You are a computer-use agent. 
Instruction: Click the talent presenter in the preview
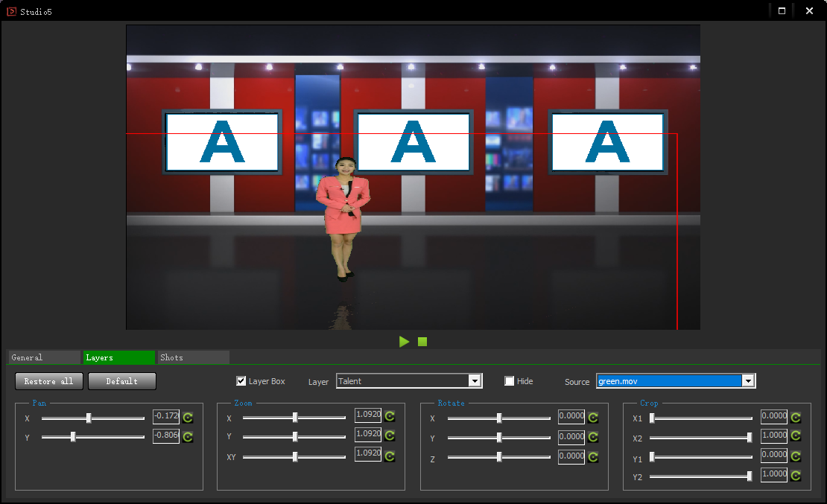pyautogui.click(x=344, y=219)
